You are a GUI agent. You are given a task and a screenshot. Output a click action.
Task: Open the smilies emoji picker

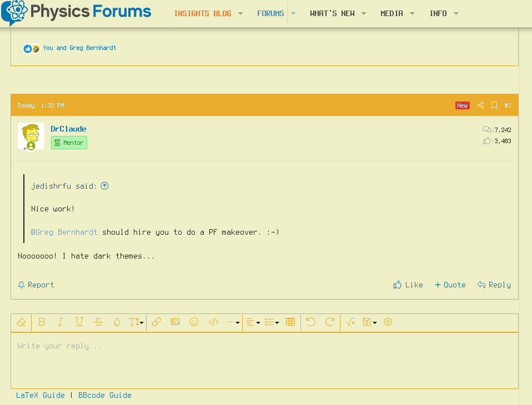coord(194,322)
